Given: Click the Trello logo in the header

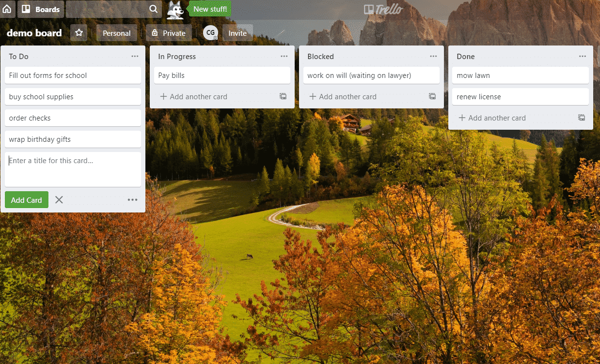Looking at the screenshot, I should [382, 9].
